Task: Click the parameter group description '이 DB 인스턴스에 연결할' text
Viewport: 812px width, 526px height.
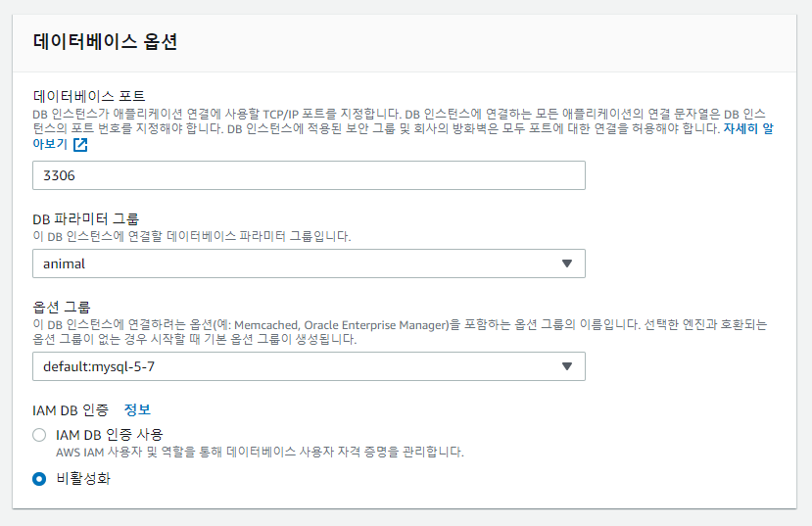Action: [x=192, y=237]
